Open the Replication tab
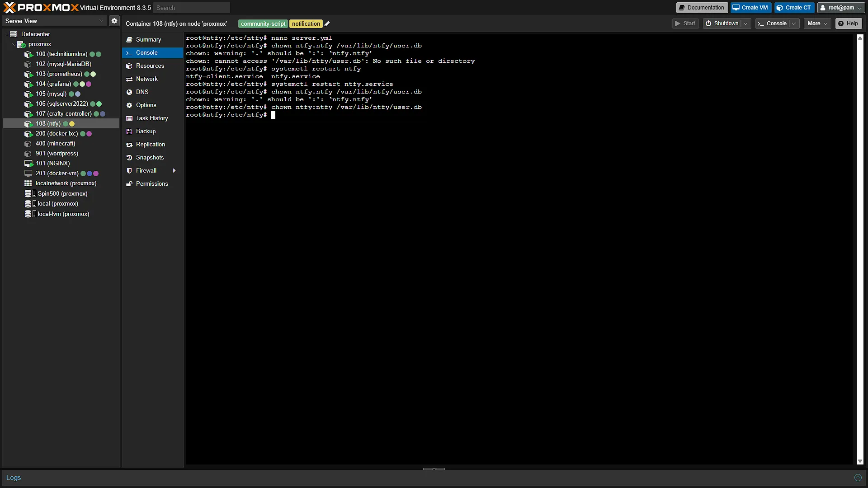 point(152,145)
